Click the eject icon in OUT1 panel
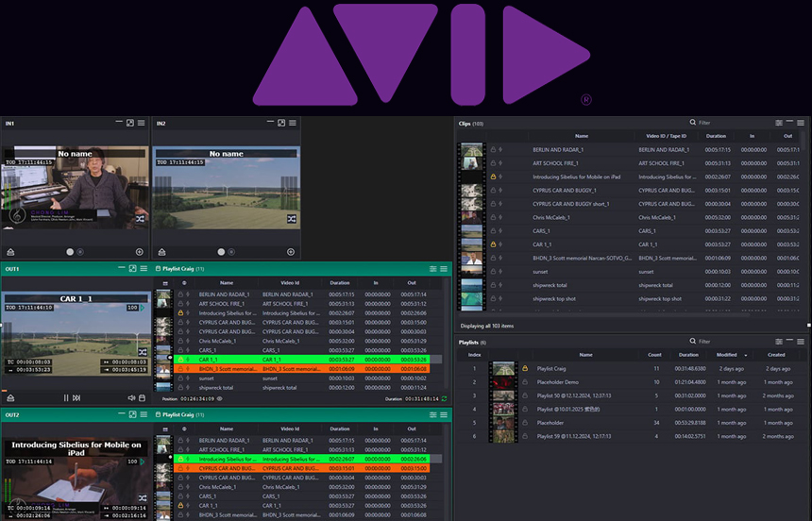Viewport: 812px width, 521px height. 10,397
